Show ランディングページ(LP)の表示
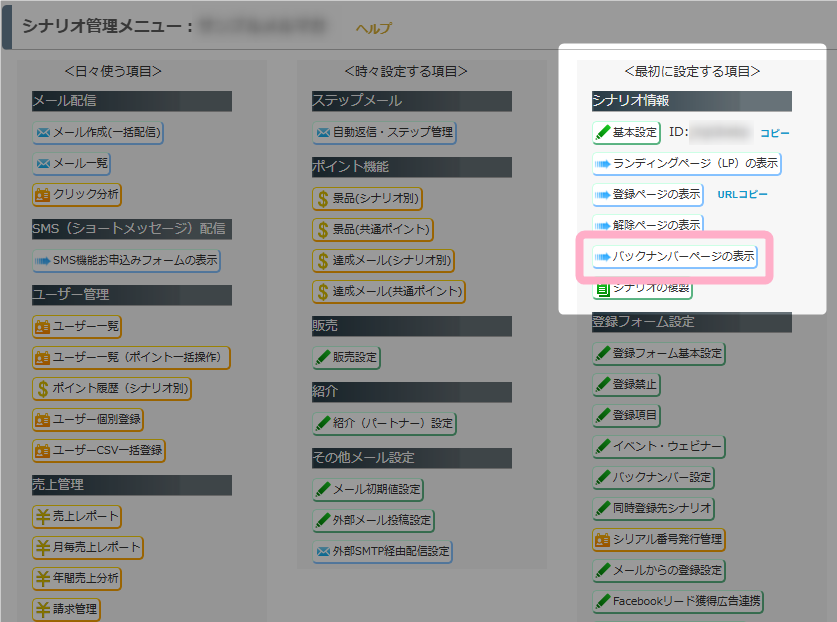This screenshot has width=837, height=622. click(x=686, y=163)
